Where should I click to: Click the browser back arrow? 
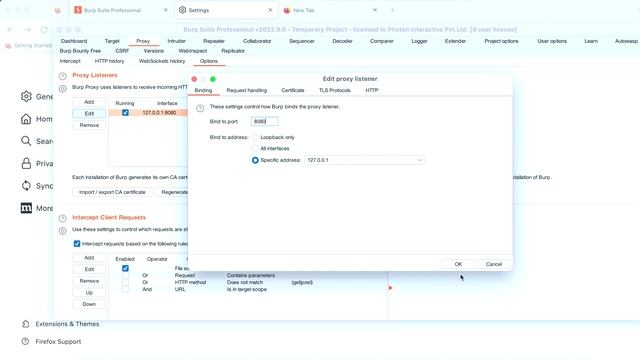(11, 29)
